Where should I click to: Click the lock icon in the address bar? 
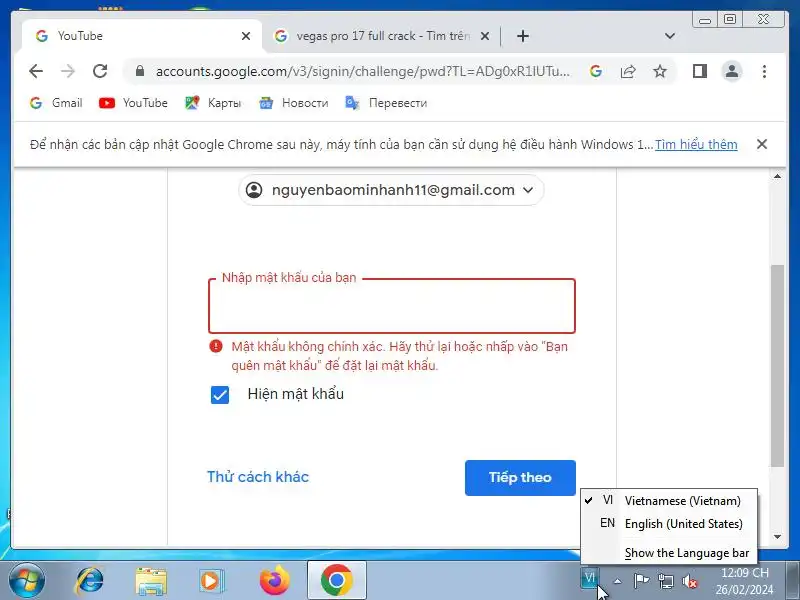[139, 71]
